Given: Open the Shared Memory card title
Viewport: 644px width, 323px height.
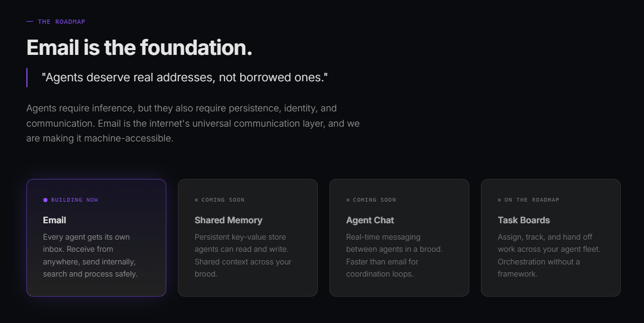Looking at the screenshot, I should pos(228,220).
